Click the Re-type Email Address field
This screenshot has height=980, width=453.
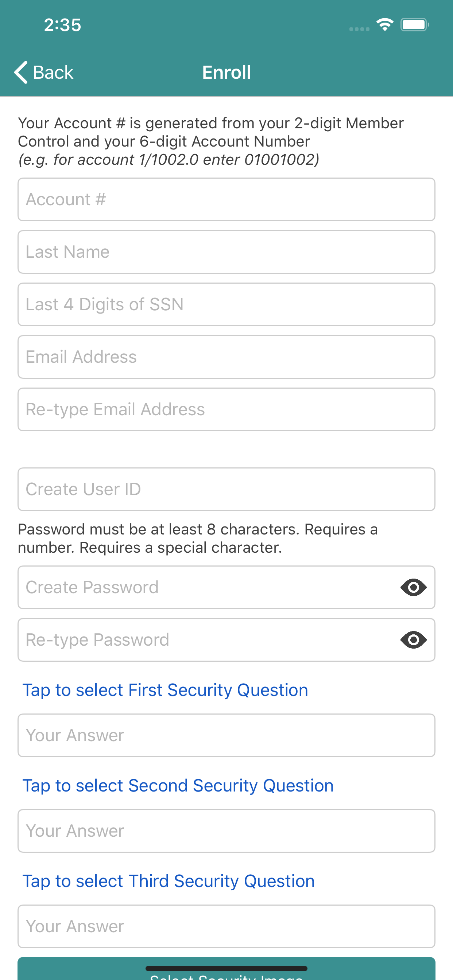226,409
